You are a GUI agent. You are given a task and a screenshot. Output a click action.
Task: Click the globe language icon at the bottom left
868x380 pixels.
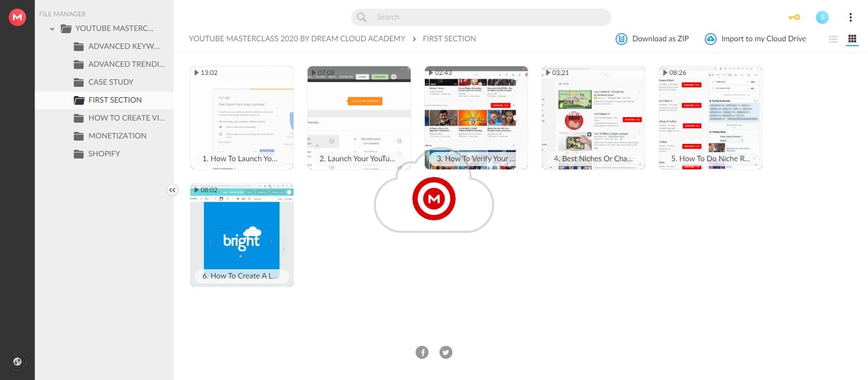click(17, 362)
